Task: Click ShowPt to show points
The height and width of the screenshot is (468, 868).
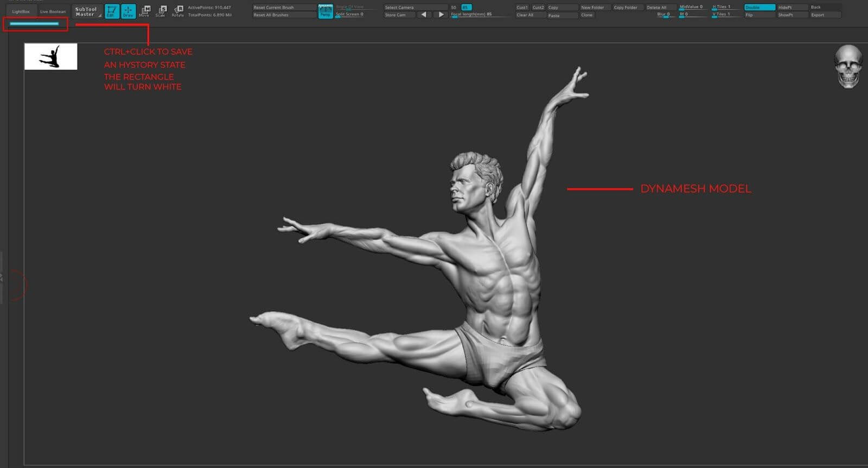Action: pos(792,15)
